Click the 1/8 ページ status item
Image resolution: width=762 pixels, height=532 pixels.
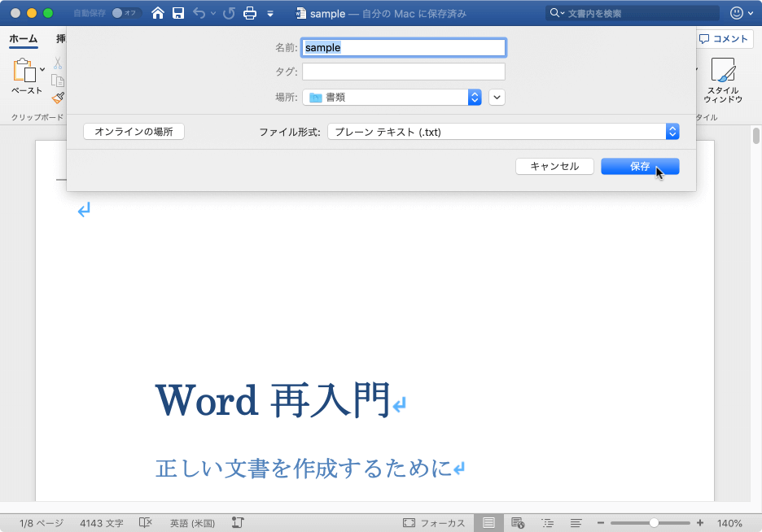pos(42,523)
